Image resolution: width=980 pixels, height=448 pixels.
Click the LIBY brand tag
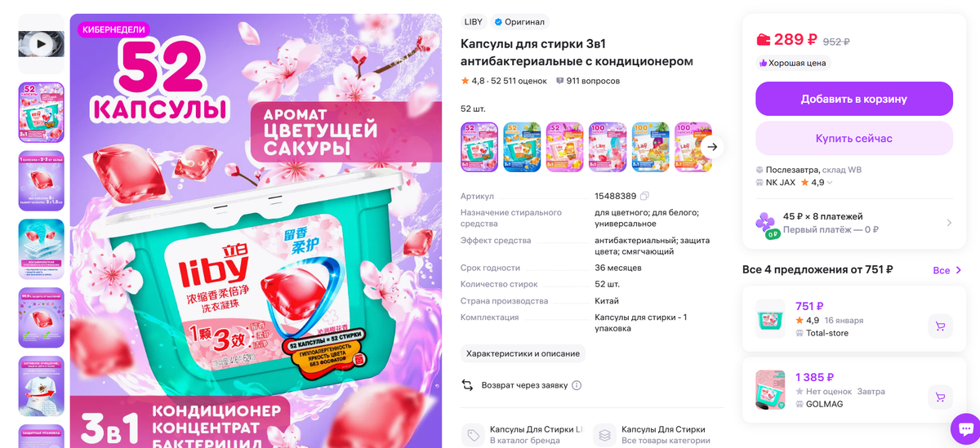[474, 22]
